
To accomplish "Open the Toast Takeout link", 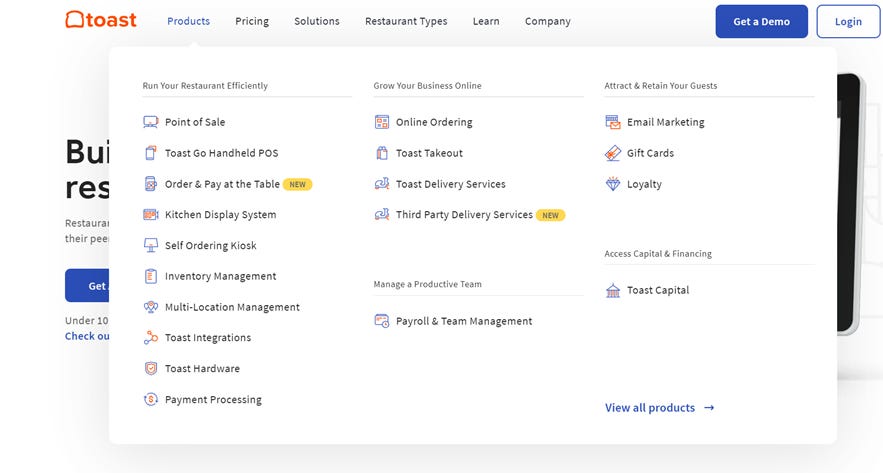I will pos(429,153).
